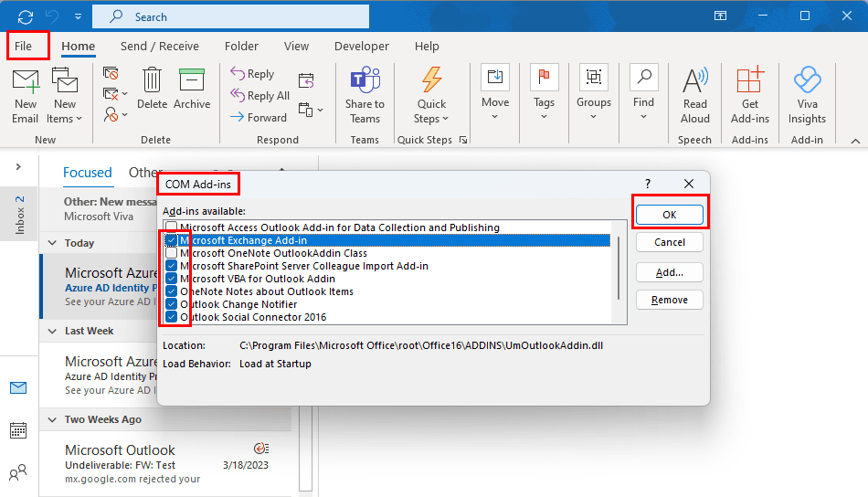Uncheck Microsoft VBA for Outlook Addin
The width and height of the screenshot is (868, 497).
coord(172,279)
